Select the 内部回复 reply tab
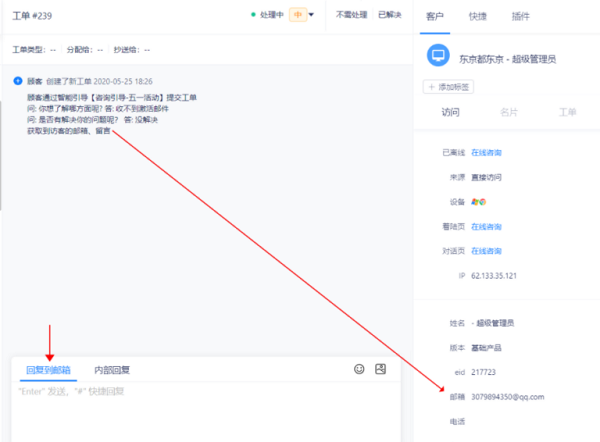600x442 pixels. 112,370
